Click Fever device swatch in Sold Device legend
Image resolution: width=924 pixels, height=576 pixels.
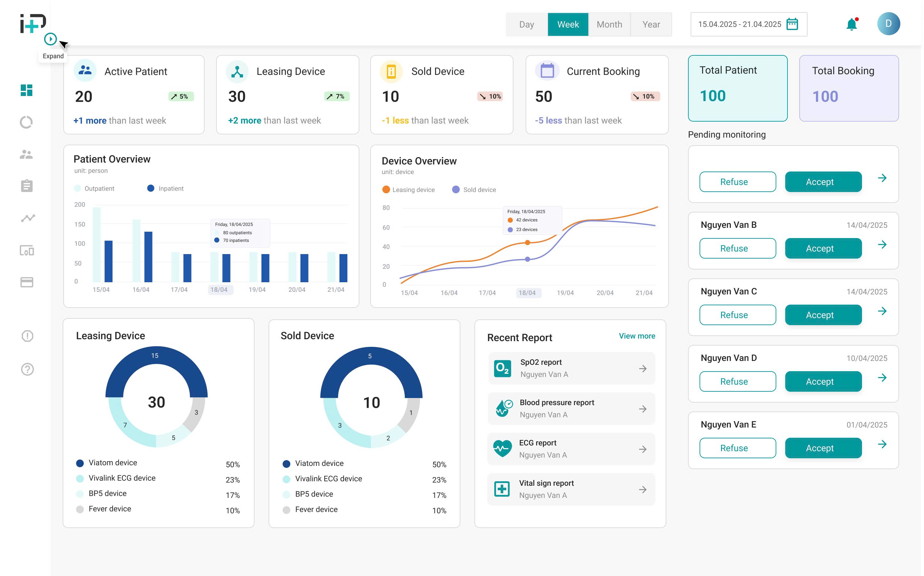[x=286, y=510]
